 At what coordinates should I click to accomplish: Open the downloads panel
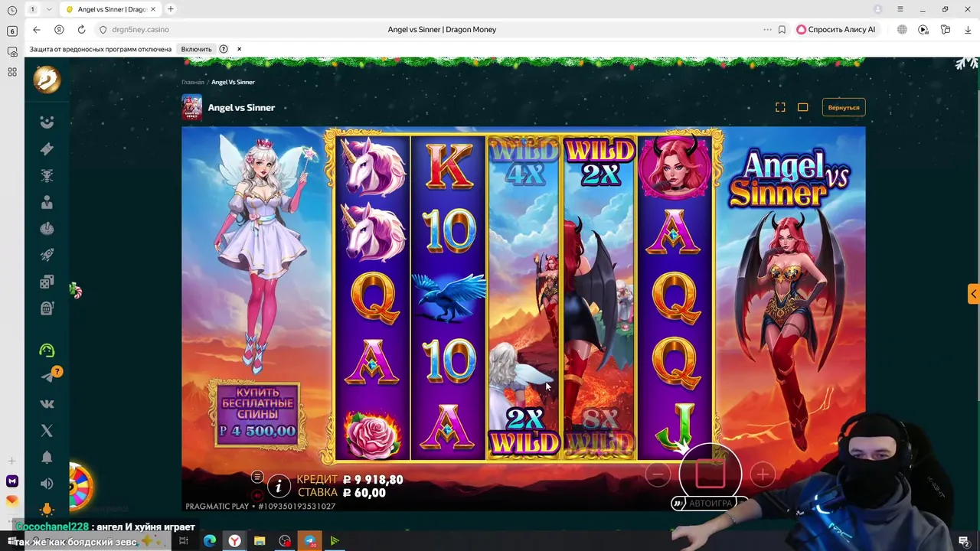968,29
